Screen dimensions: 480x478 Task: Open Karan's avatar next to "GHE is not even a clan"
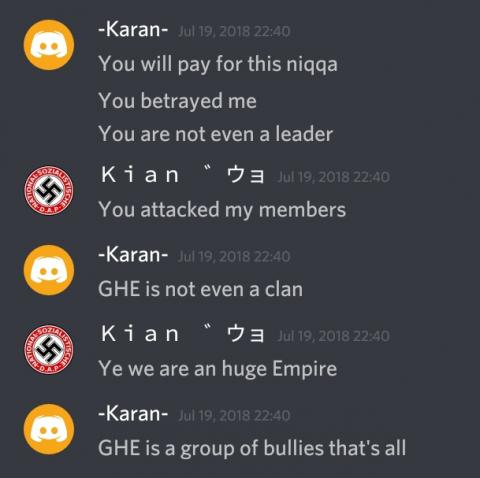[x=49, y=270]
